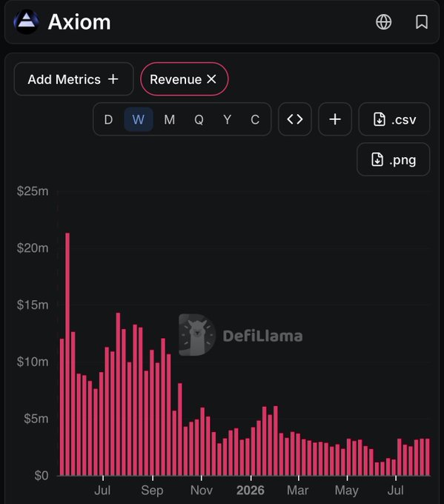Download the chart as .png
The height and width of the screenshot is (504, 444).
coord(393,159)
